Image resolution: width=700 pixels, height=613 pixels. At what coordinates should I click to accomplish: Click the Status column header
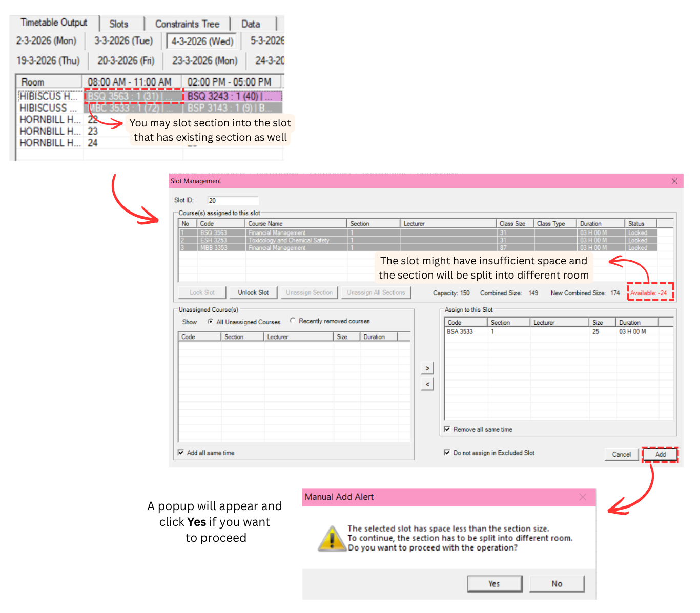click(x=641, y=224)
